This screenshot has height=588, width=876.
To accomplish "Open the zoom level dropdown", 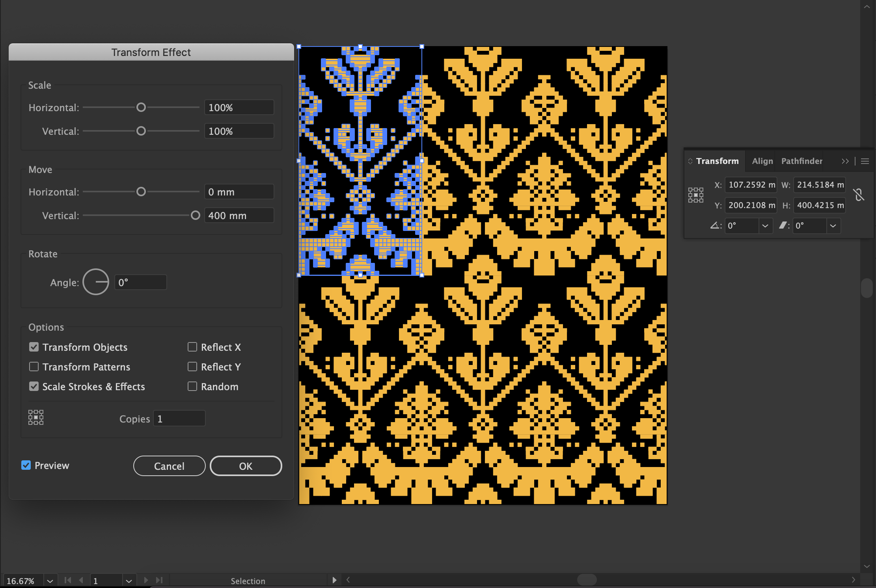I will click(50, 581).
